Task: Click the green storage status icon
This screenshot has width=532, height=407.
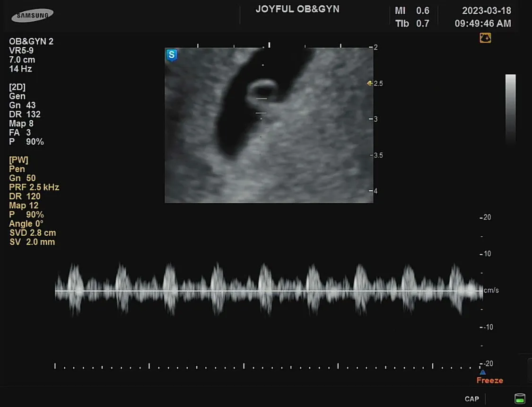Action: [520, 398]
